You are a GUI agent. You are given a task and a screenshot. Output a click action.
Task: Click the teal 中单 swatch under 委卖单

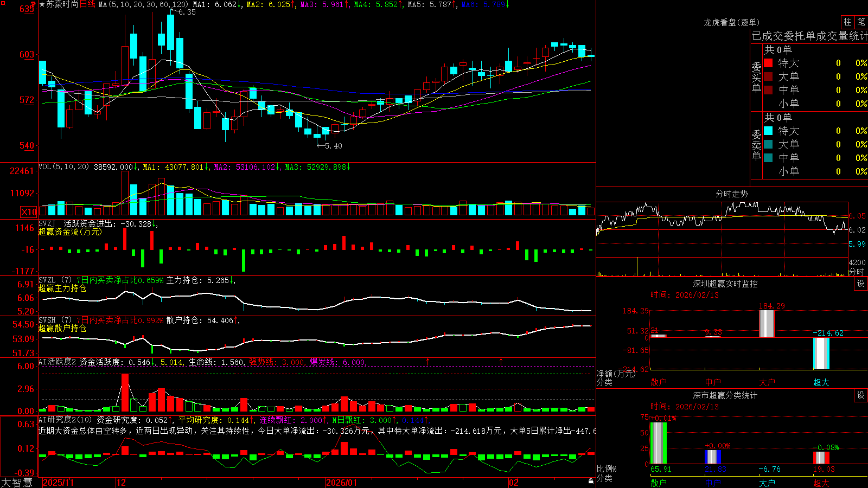point(768,158)
